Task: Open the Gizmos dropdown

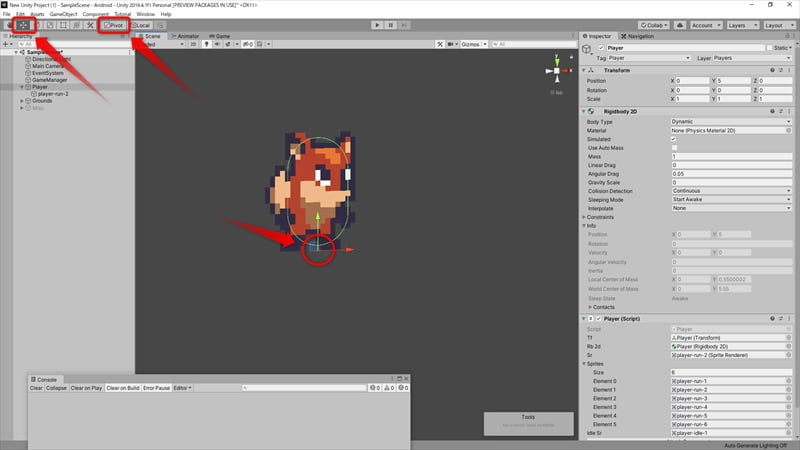Action: pos(473,44)
